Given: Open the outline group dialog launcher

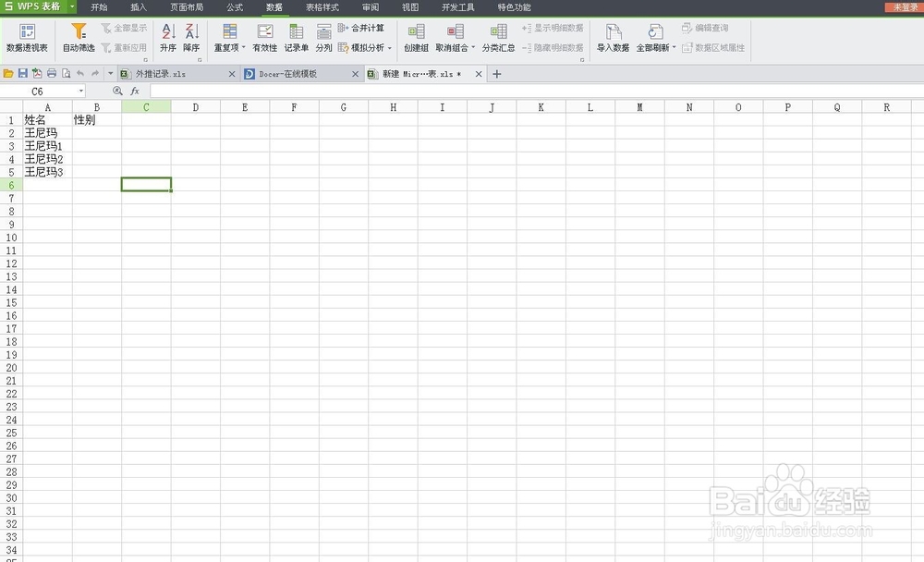Looking at the screenshot, I should pyautogui.click(x=582, y=59).
